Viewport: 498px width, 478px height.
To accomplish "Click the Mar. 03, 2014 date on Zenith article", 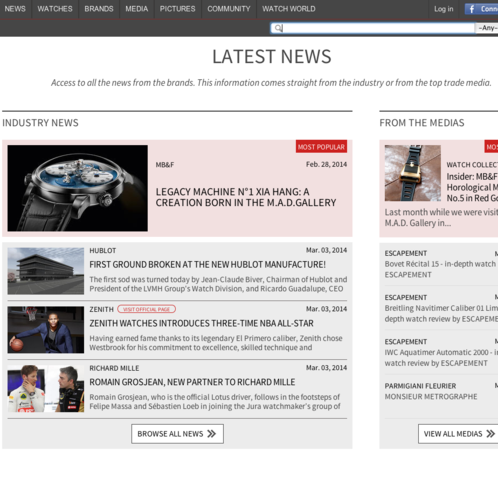I will pos(326,309).
